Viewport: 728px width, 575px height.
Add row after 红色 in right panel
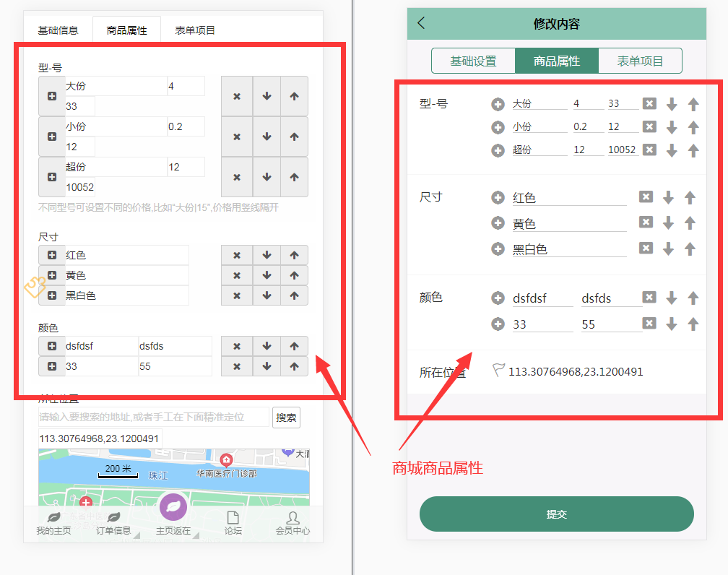pyautogui.click(x=498, y=197)
